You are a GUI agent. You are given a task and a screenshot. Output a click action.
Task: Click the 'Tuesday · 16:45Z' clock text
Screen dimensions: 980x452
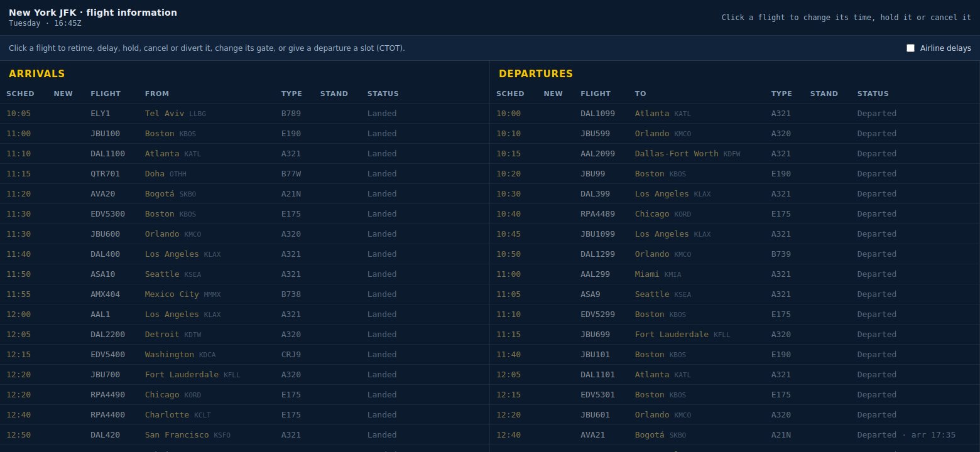[x=45, y=23]
